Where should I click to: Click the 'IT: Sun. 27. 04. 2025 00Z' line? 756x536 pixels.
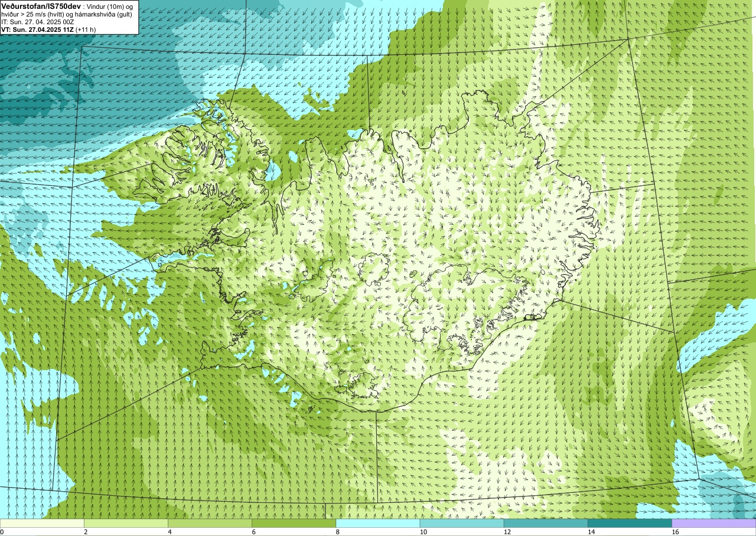[x=38, y=22]
